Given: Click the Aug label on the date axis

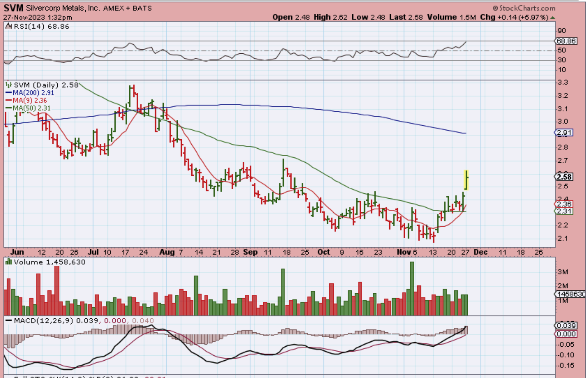Looking at the screenshot, I should (x=167, y=252).
